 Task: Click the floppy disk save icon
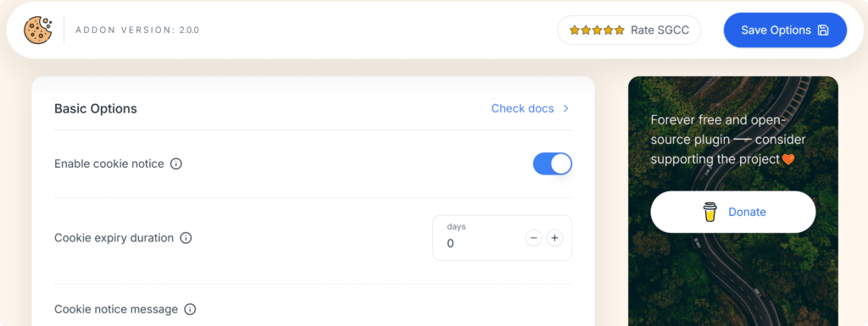click(x=823, y=30)
